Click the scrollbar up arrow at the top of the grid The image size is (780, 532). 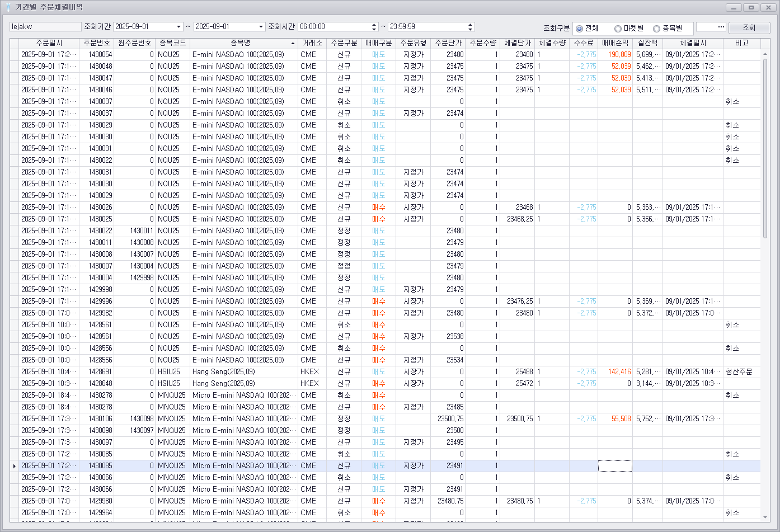(x=765, y=54)
